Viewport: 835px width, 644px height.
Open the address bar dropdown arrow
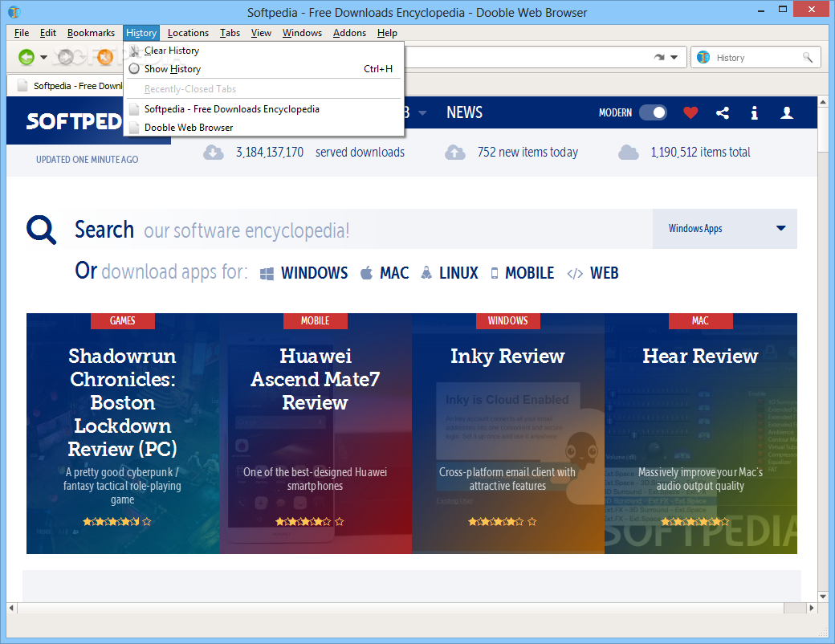click(x=674, y=57)
